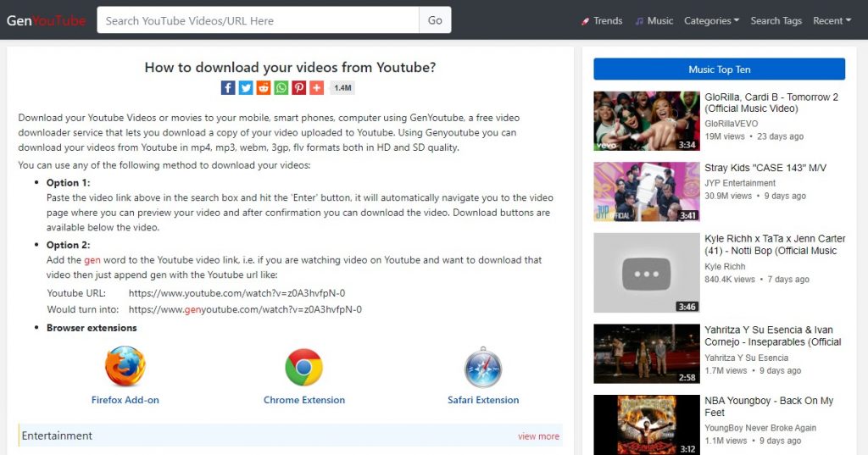The image size is (868, 455).
Task: Click the '30.9M views' text
Action: (728, 196)
